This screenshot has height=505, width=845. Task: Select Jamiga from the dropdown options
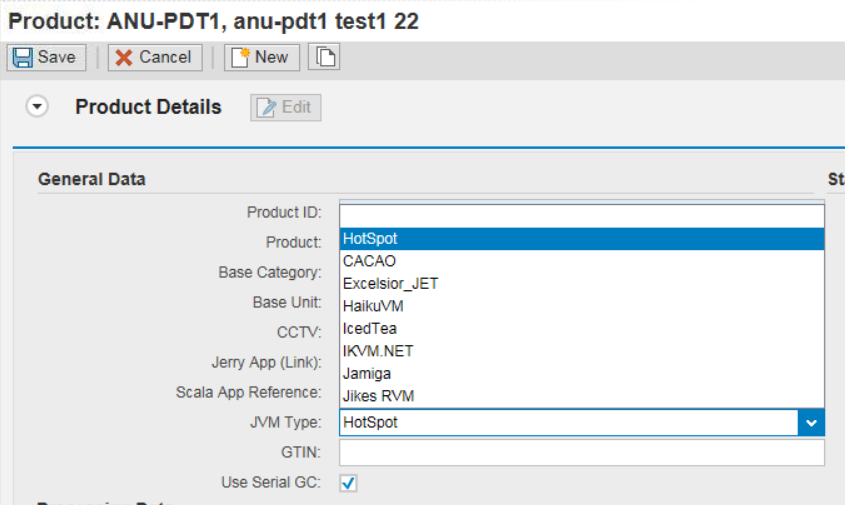(x=367, y=373)
